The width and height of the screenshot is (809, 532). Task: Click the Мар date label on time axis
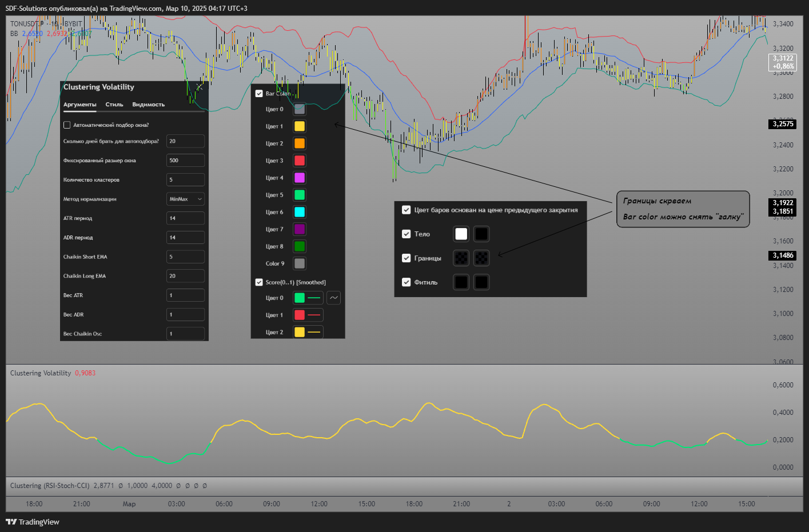[x=129, y=504]
